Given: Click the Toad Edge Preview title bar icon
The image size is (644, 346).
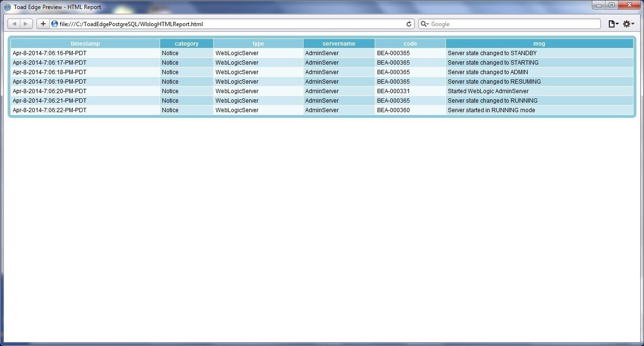Looking at the screenshot, I should (7, 7).
